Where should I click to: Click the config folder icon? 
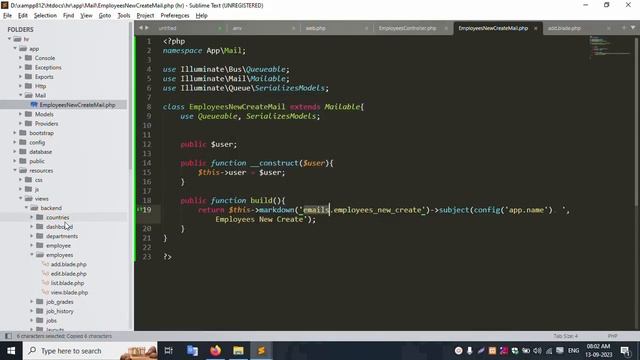[x=23, y=142]
